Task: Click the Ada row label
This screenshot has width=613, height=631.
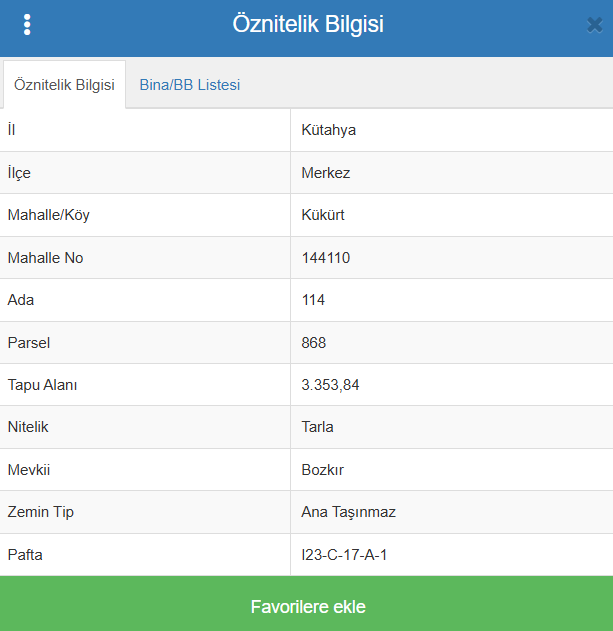Action: [x=21, y=300]
